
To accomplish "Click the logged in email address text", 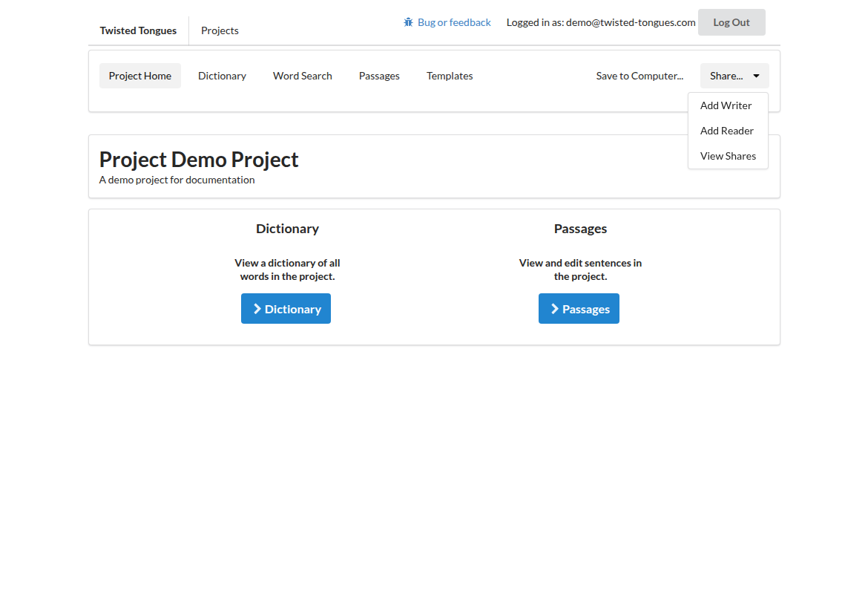I will (x=631, y=22).
